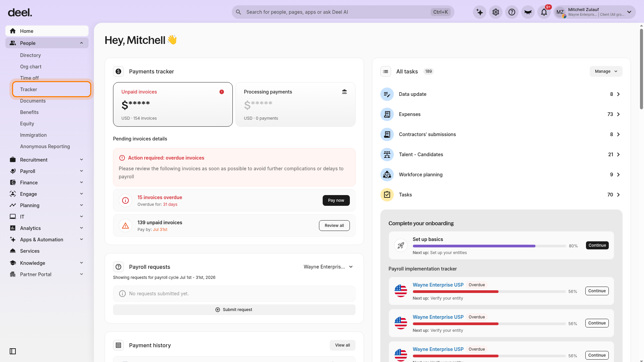Review all 139 unpaid invoices
The width and height of the screenshot is (644, 362).
(334, 226)
